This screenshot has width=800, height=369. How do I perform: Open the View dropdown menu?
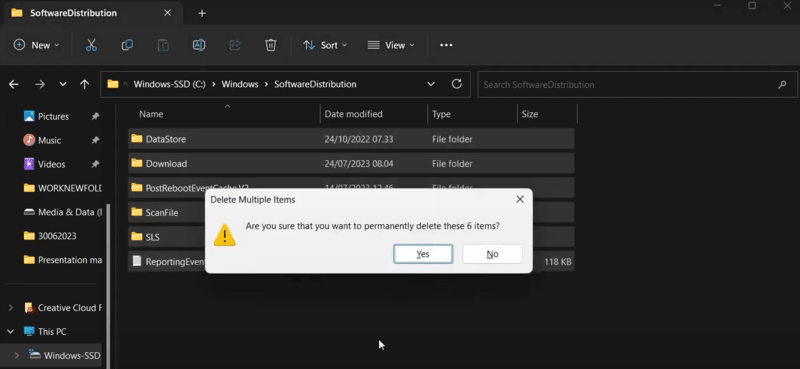(x=391, y=45)
